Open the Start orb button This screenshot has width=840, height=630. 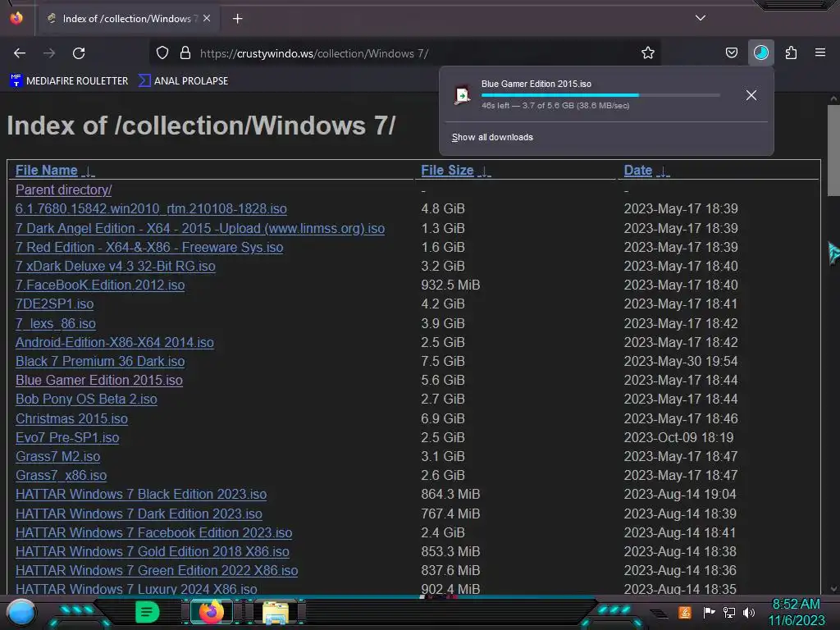pyautogui.click(x=21, y=612)
